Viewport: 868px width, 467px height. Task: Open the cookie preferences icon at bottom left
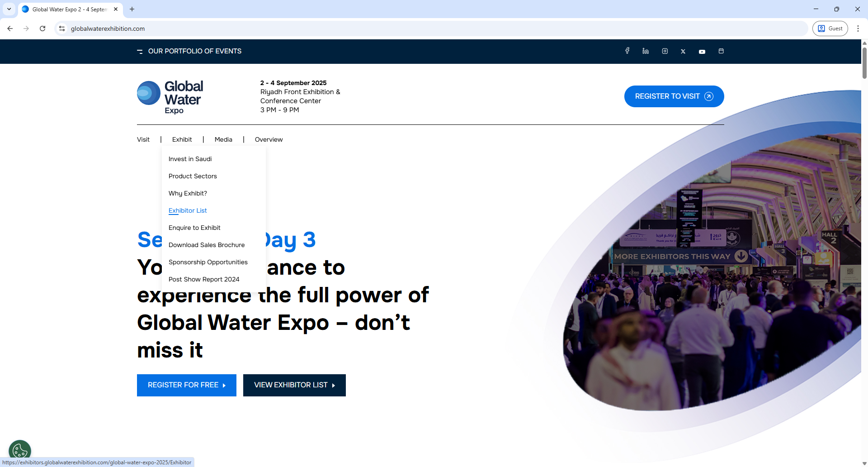[19, 449]
